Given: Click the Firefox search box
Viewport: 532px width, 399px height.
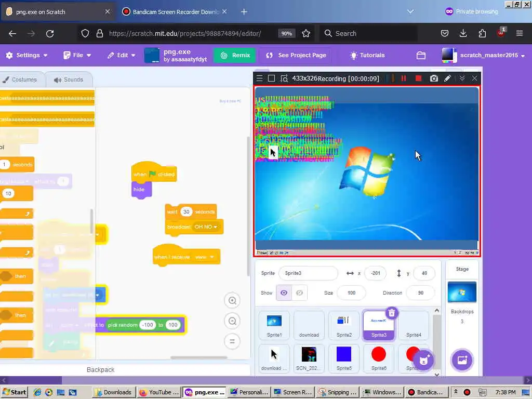Looking at the screenshot, I should pyautogui.click(x=368, y=33).
